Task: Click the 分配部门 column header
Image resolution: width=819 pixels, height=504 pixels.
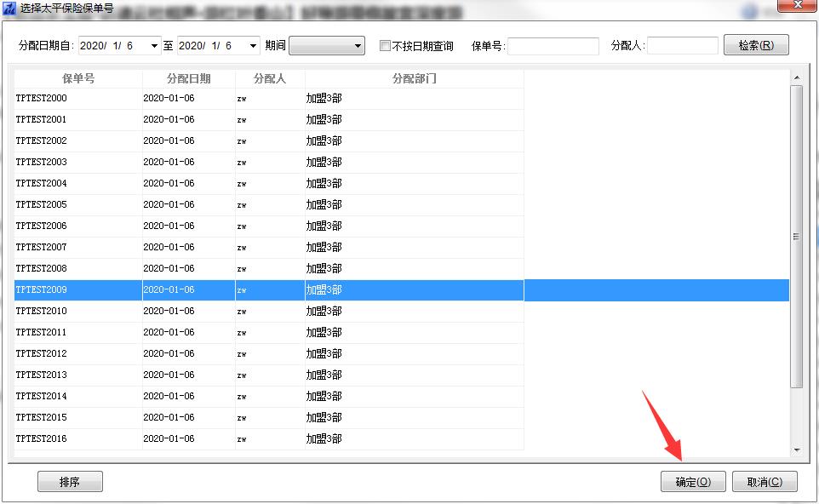Action: (x=414, y=78)
